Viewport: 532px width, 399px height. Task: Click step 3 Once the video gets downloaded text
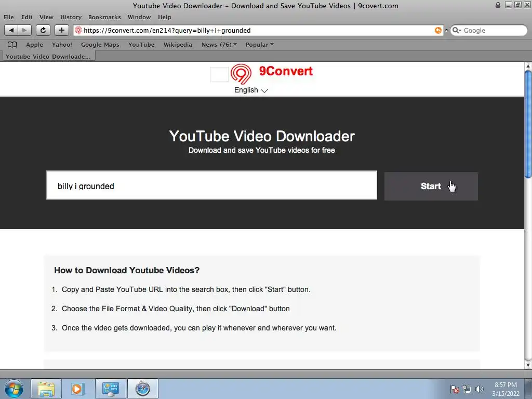199,328
